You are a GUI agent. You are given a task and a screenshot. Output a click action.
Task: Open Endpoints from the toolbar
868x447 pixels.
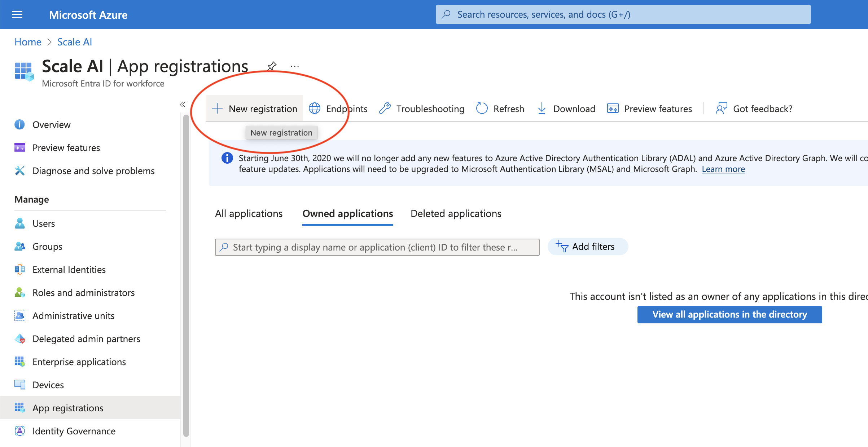click(x=338, y=109)
